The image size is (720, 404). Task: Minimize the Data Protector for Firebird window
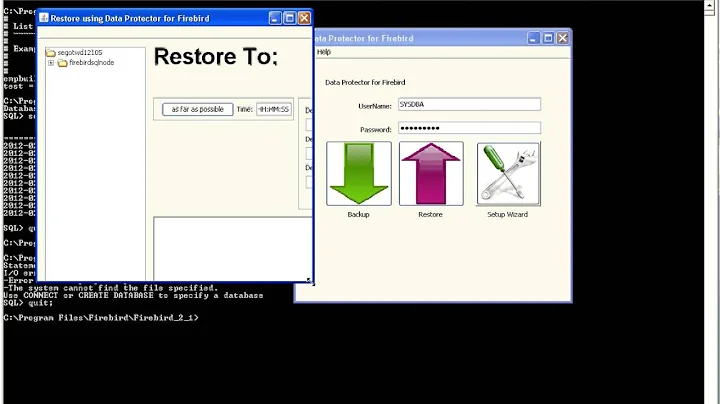533,38
